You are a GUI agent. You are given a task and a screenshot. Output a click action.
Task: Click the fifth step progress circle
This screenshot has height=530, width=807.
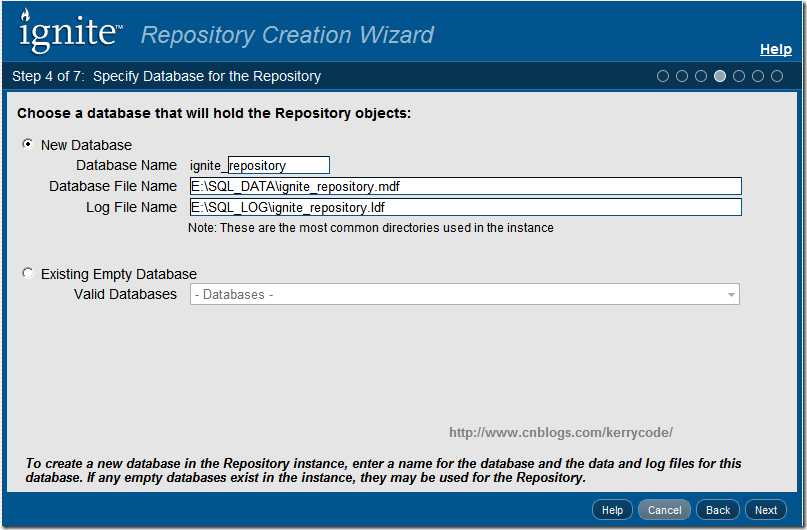[x=739, y=76]
